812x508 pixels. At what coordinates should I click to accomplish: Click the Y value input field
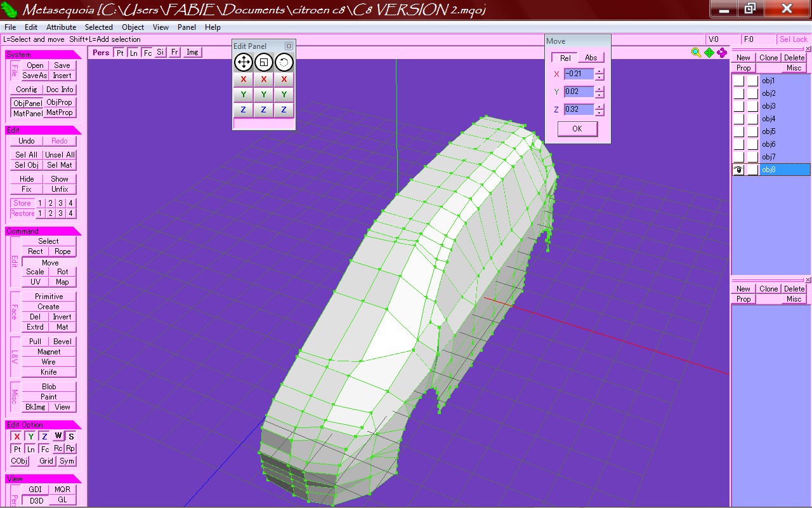(x=579, y=92)
